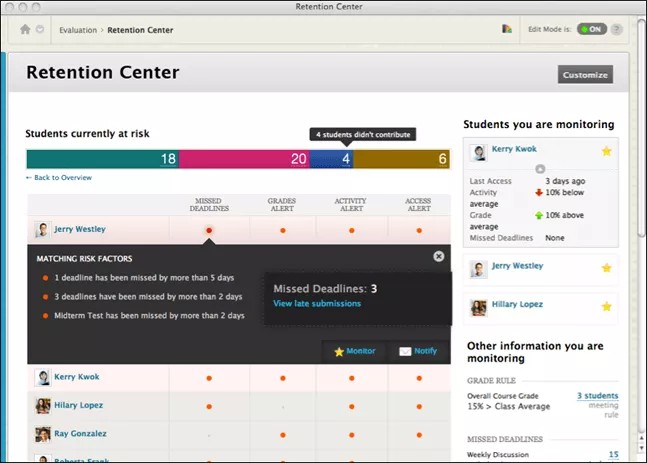Image resolution: width=647 pixels, height=463 pixels.
Task: Click the star next to Hilary Lopez in monitoring
Action: point(606,306)
